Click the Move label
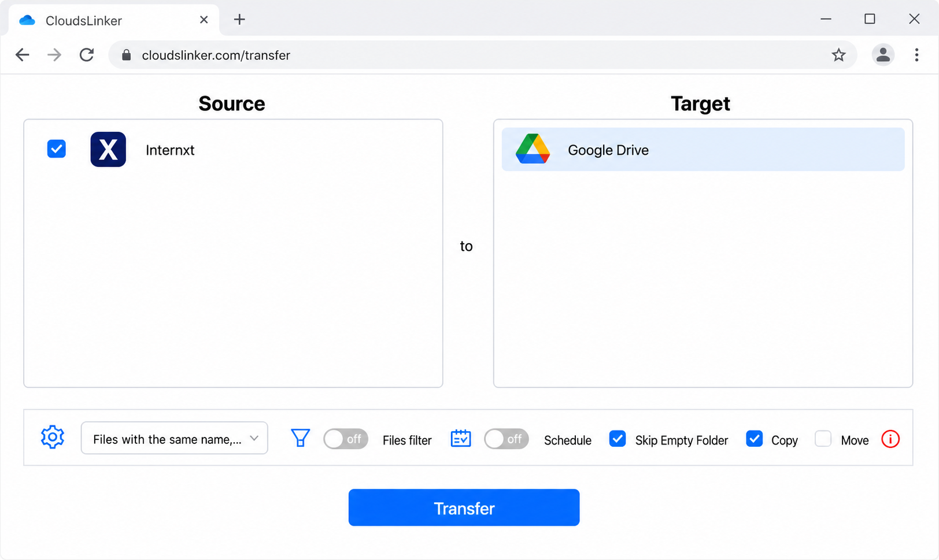 click(x=855, y=440)
